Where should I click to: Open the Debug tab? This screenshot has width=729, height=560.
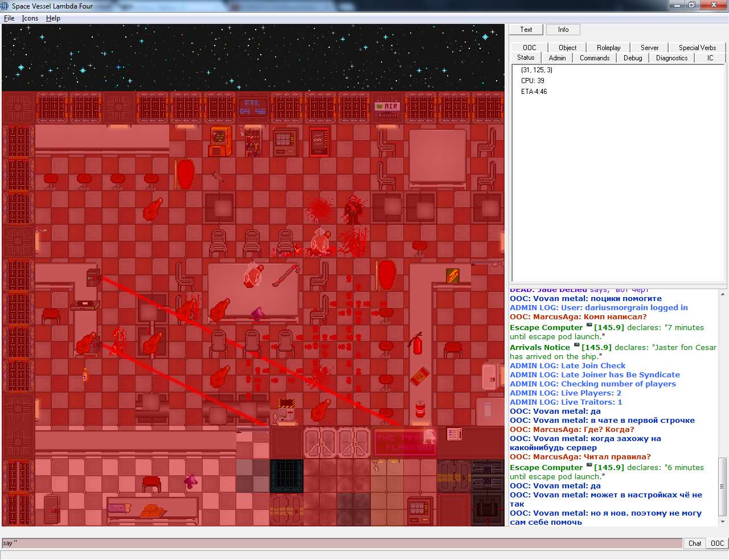633,58
